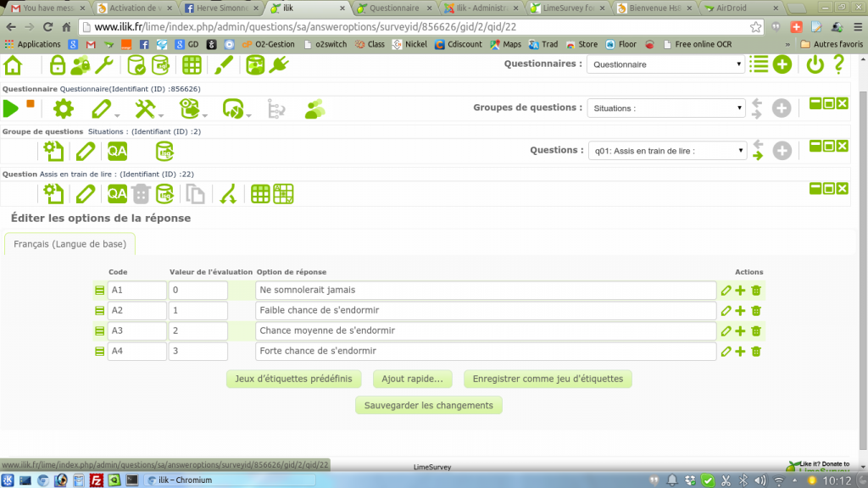The width and height of the screenshot is (868, 488).
Task: Insert new answer after A2 plus icon
Action: [x=740, y=311]
